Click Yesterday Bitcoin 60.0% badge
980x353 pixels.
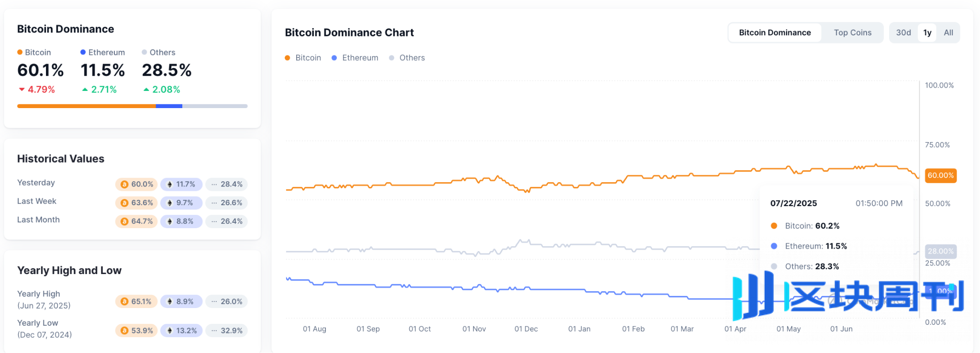point(136,184)
